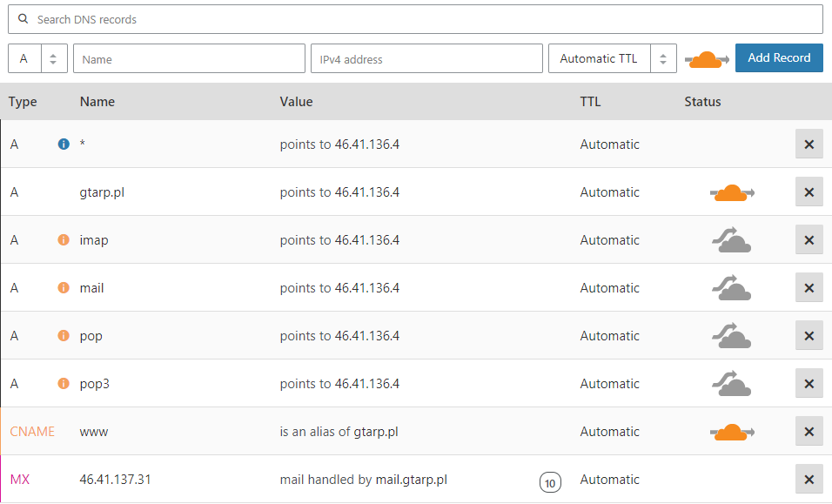Click the orange warning icon beside pop3
This screenshot has width=832, height=504.
tap(63, 384)
